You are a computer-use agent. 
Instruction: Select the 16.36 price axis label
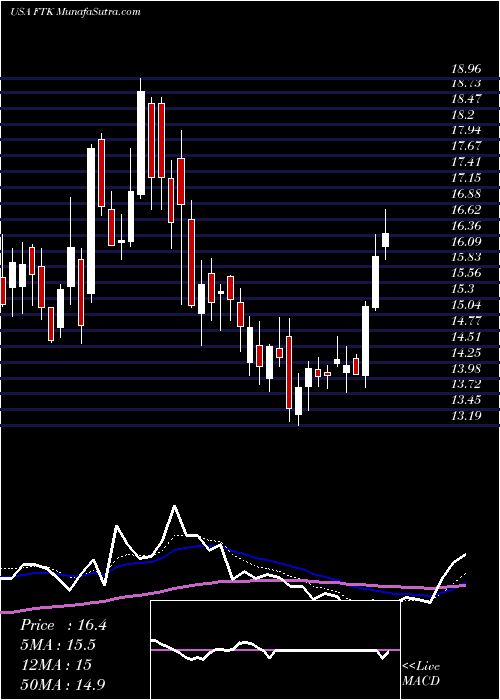tap(466, 226)
